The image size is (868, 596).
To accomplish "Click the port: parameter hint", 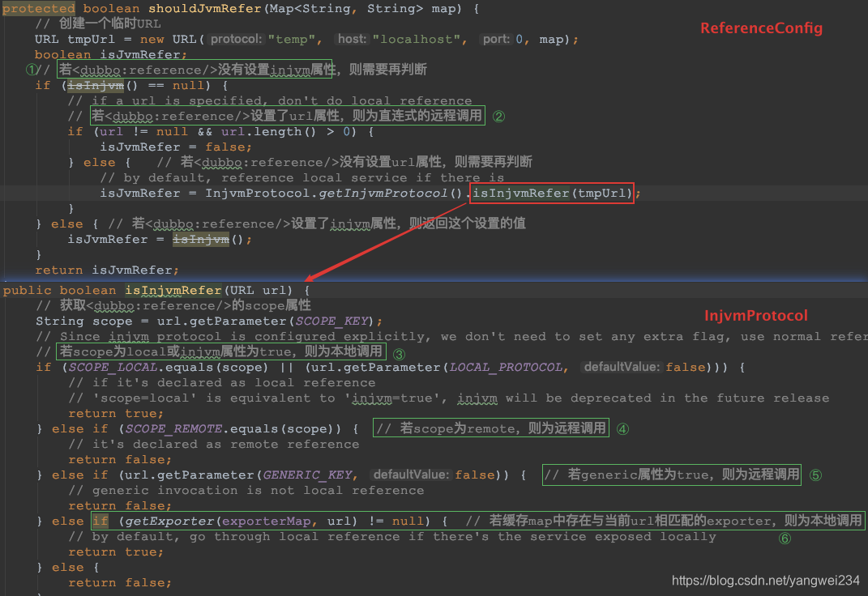I will (x=496, y=39).
